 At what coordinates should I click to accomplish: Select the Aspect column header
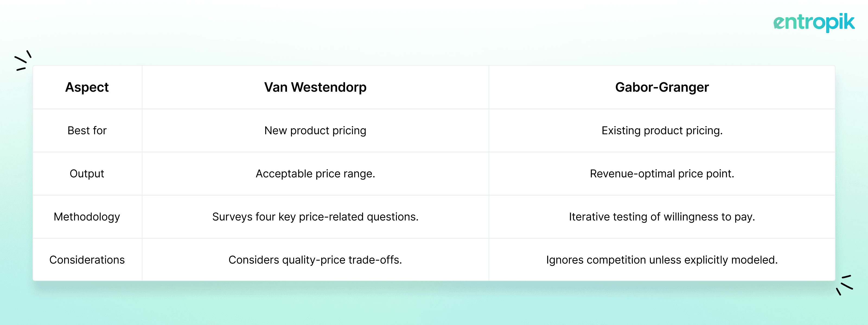[87, 87]
